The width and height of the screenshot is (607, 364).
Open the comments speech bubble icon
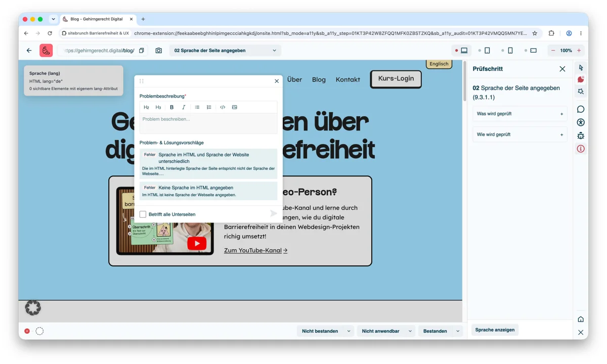(x=581, y=109)
